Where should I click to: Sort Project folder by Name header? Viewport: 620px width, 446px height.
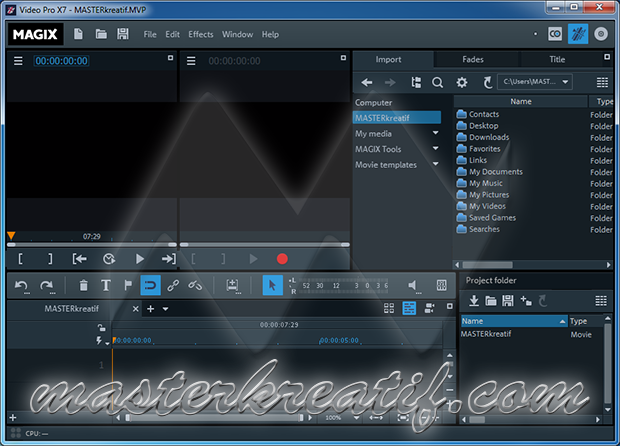click(x=514, y=321)
